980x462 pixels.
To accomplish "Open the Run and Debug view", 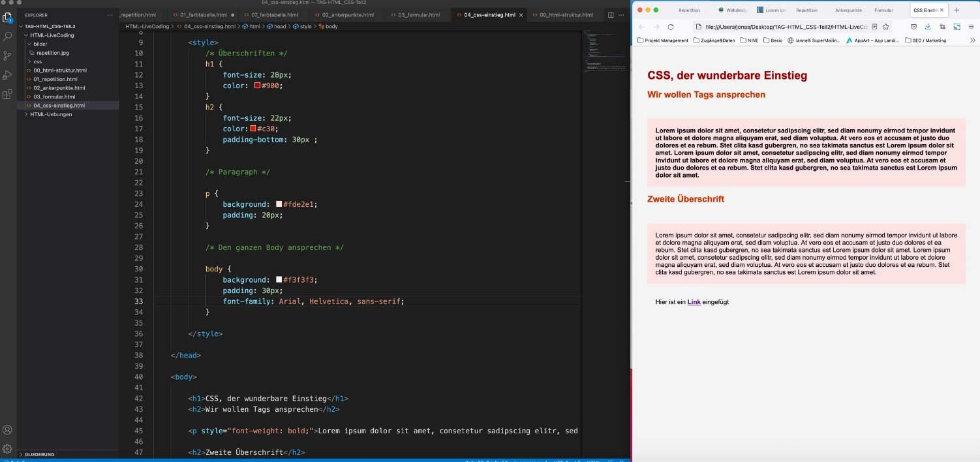I will click(x=8, y=74).
